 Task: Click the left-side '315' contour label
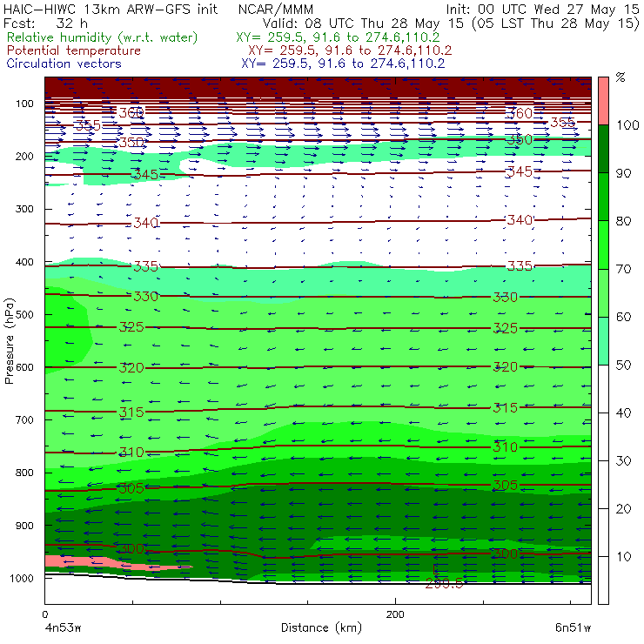tap(131, 413)
